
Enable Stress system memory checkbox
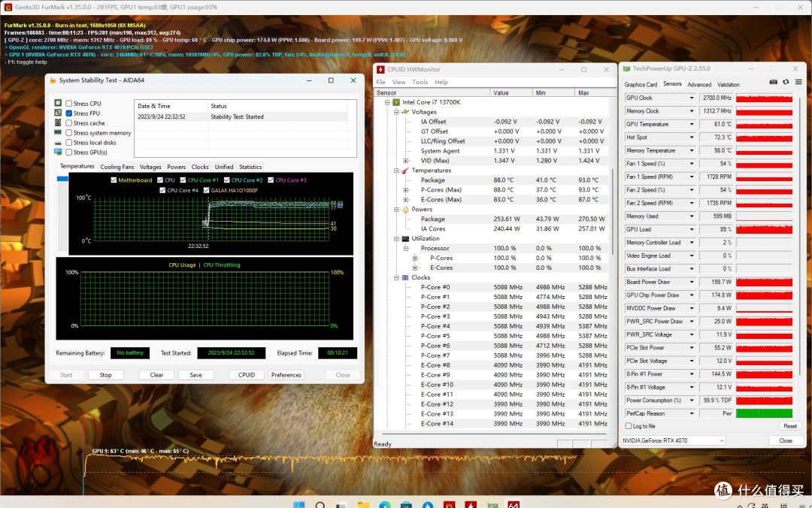click(69, 133)
